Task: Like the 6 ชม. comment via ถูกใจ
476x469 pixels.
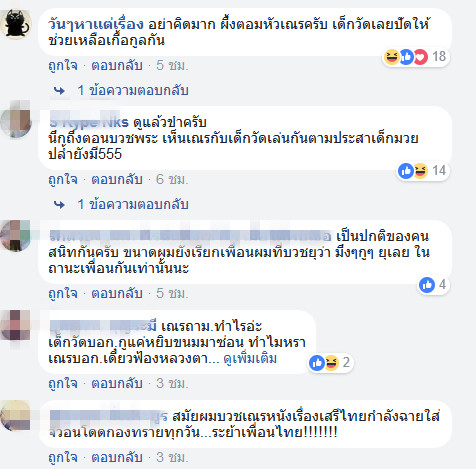Action: (x=63, y=179)
